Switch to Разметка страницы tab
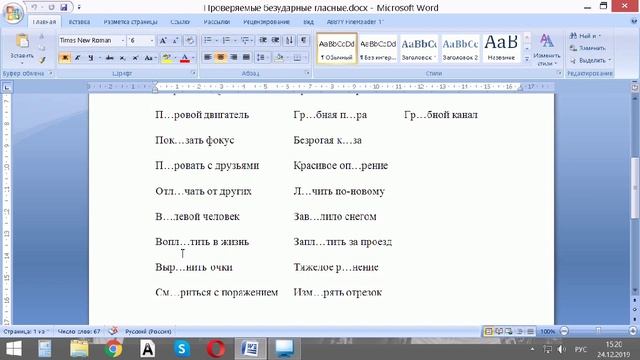The height and width of the screenshot is (360, 640). 130,22
